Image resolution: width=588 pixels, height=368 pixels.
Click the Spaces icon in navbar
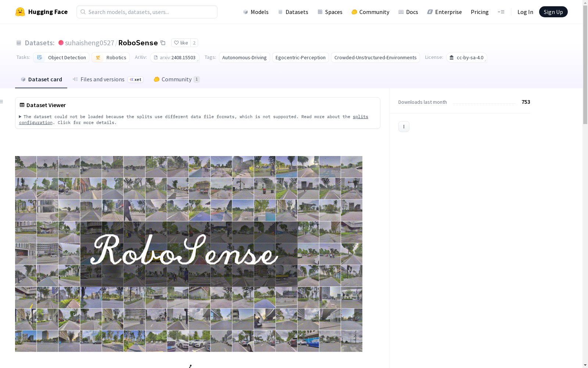pos(320,12)
